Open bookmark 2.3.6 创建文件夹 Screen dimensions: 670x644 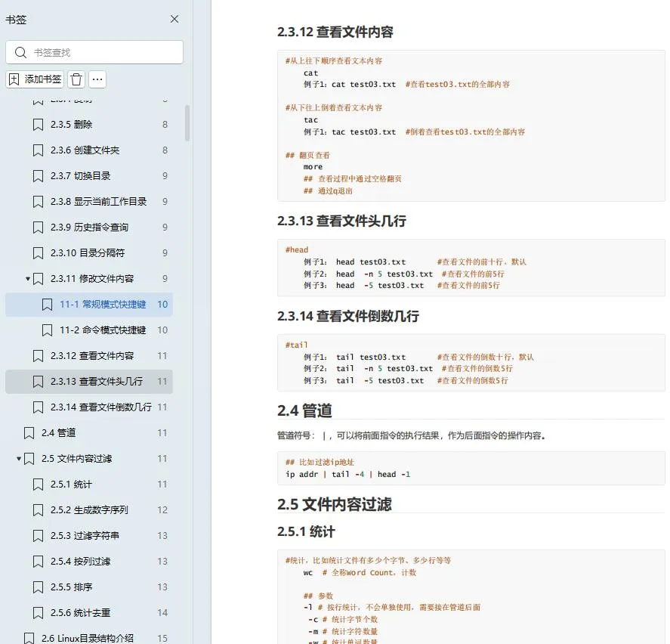click(89, 150)
